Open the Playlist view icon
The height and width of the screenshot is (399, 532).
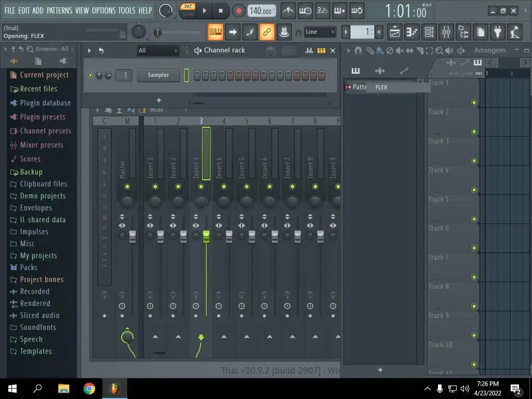coord(395,32)
